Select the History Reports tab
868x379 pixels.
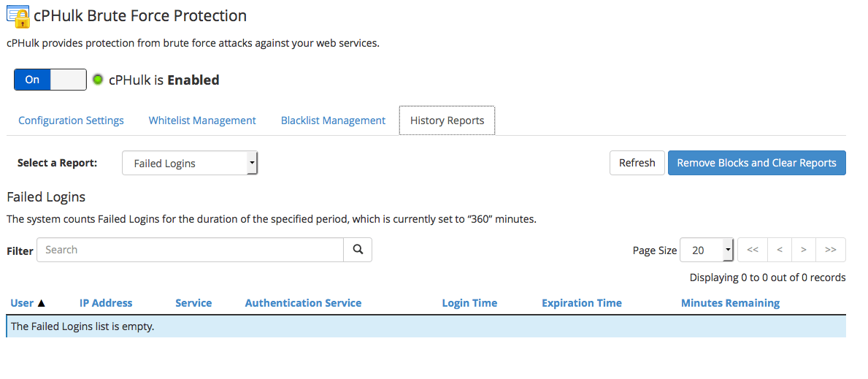point(448,120)
